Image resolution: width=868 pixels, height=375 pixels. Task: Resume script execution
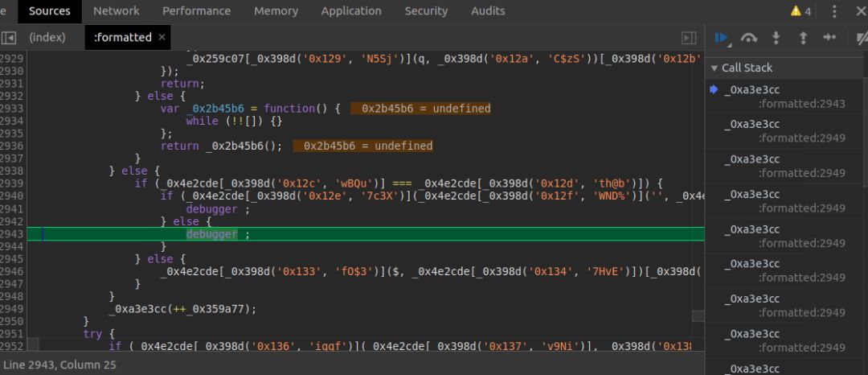click(722, 38)
